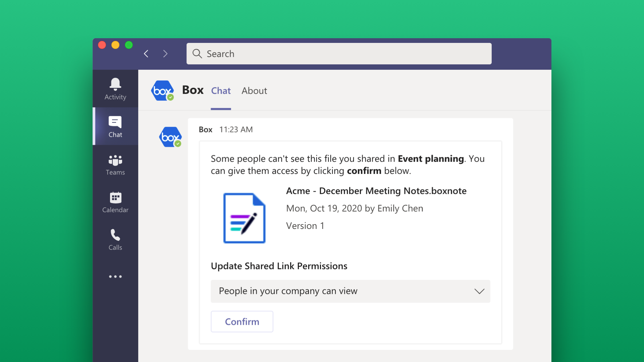Click the Box 11:23 AM message timestamp
Image resolution: width=644 pixels, height=362 pixels.
[x=236, y=130]
